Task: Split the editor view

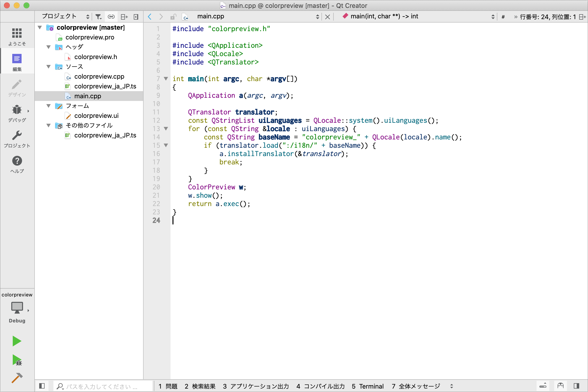Action: 582,17
